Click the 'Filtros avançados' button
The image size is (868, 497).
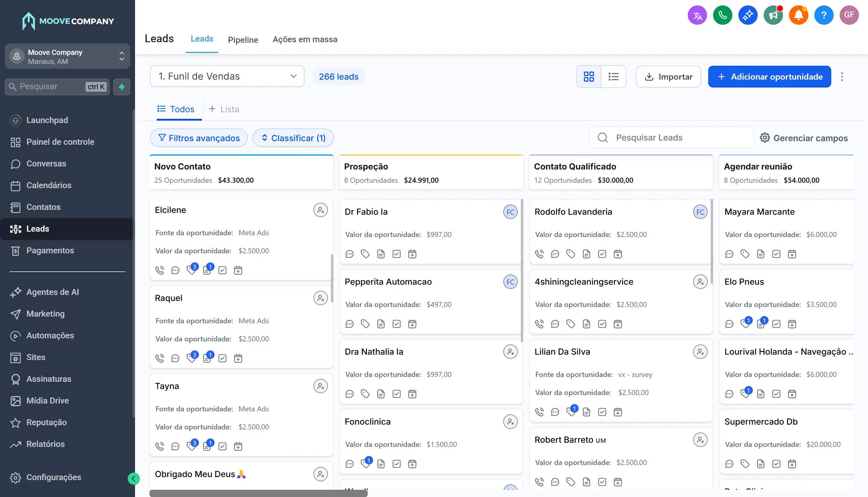tap(199, 138)
